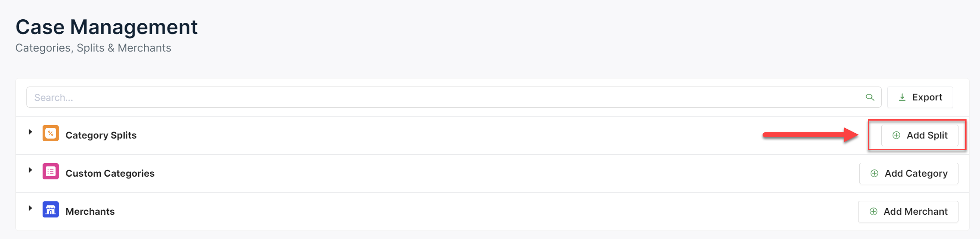
Task: Expand the Merchants section arrow
Action: pos(30,209)
